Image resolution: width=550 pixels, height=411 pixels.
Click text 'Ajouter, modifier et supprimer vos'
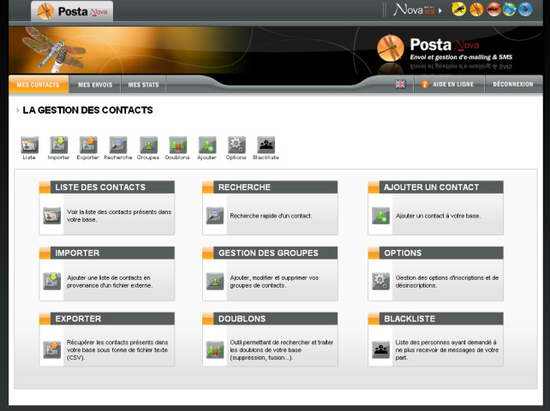(x=274, y=278)
